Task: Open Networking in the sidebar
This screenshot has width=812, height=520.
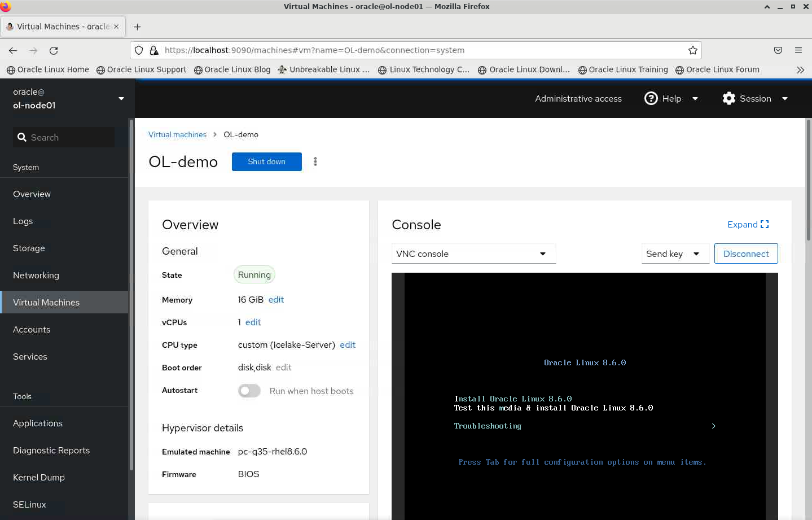Action: pyautogui.click(x=64, y=275)
